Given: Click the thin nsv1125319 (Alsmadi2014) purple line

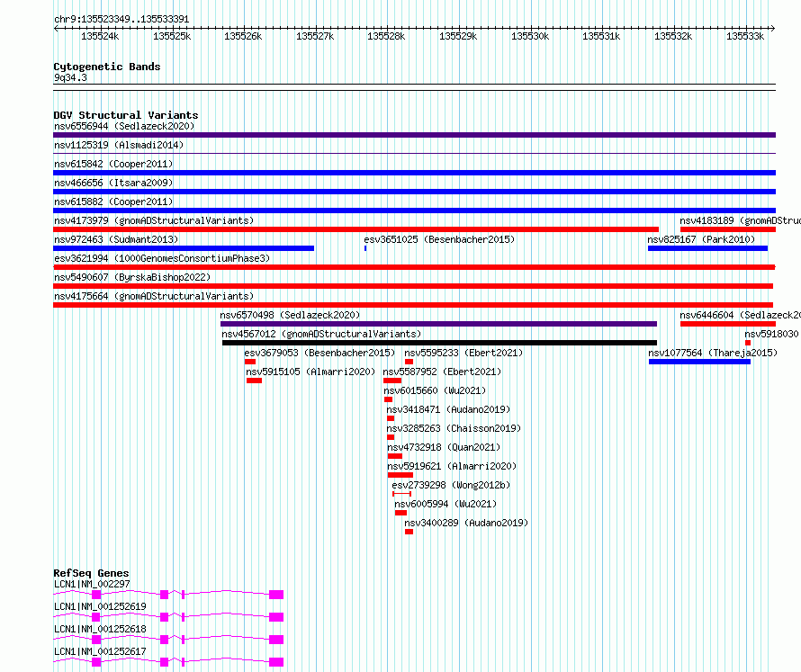Looking at the screenshot, I should (414, 153).
